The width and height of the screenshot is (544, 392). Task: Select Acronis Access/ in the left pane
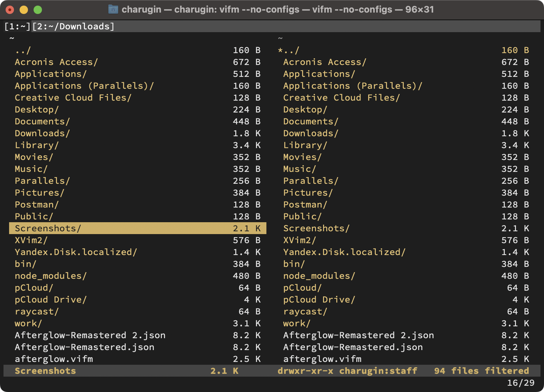pyautogui.click(x=138, y=62)
